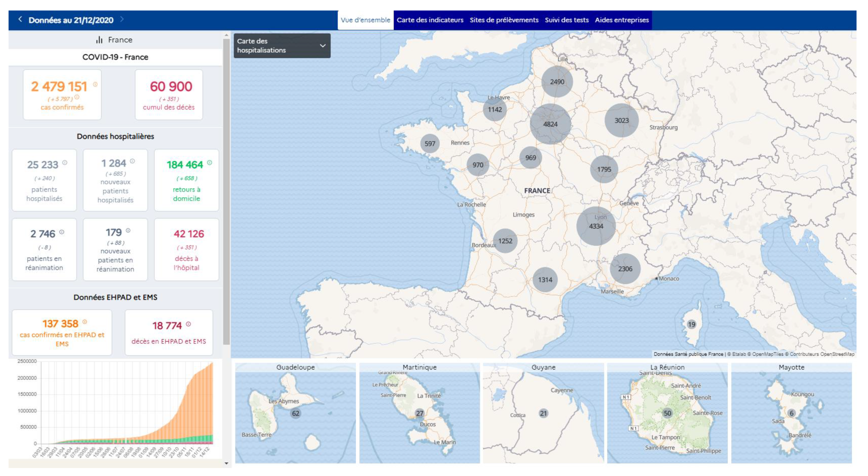
Task: Open Aides entreprises tab
Action: [621, 20]
